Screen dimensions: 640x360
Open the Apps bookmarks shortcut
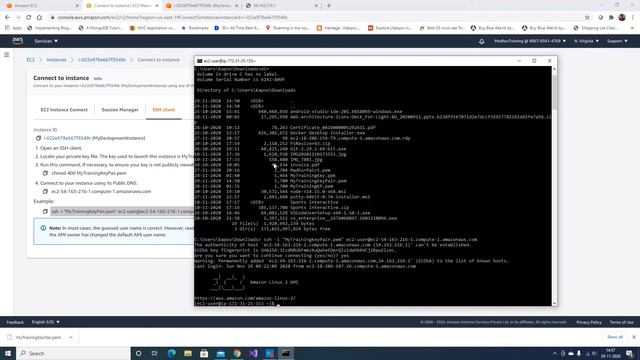click(13, 28)
